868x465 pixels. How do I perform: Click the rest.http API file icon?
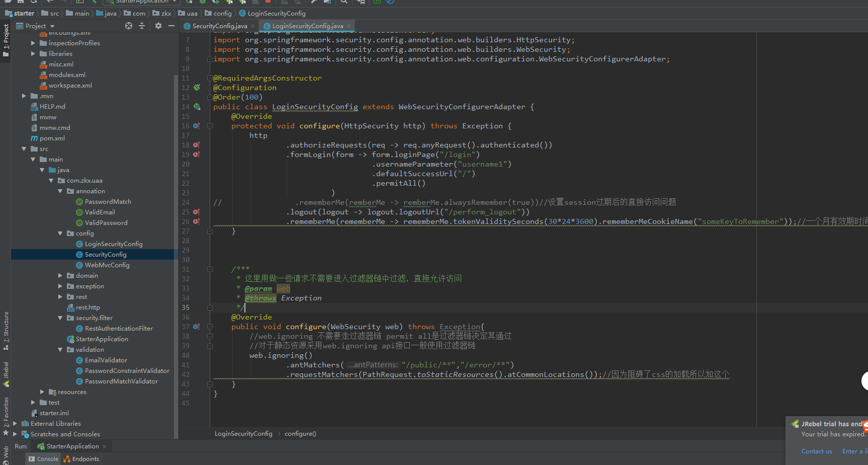(x=70, y=307)
